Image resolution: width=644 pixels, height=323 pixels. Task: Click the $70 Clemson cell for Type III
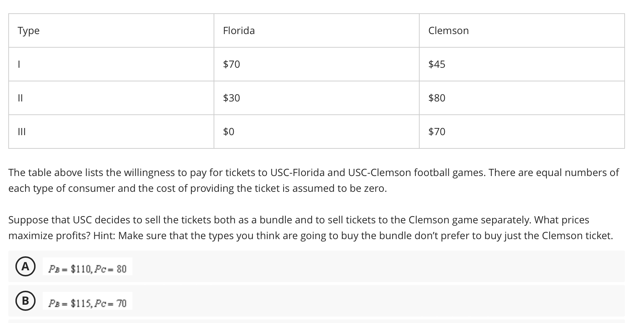coord(437,132)
